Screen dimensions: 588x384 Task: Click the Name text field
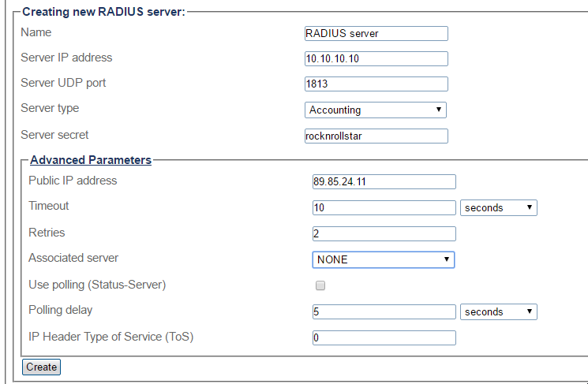click(x=376, y=33)
